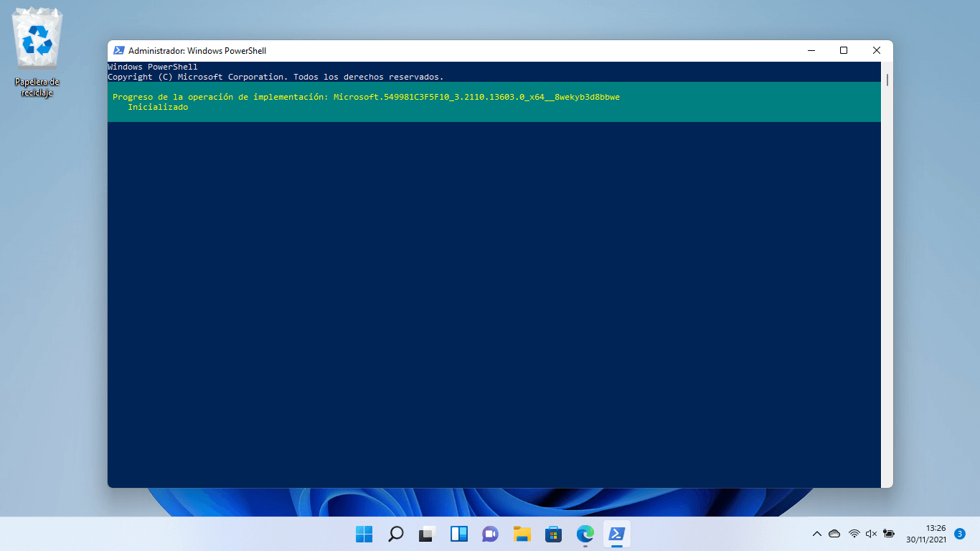Open the Widgets panel from the taskbar
Image resolution: width=980 pixels, height=551 pixels.
coord(459,534)
